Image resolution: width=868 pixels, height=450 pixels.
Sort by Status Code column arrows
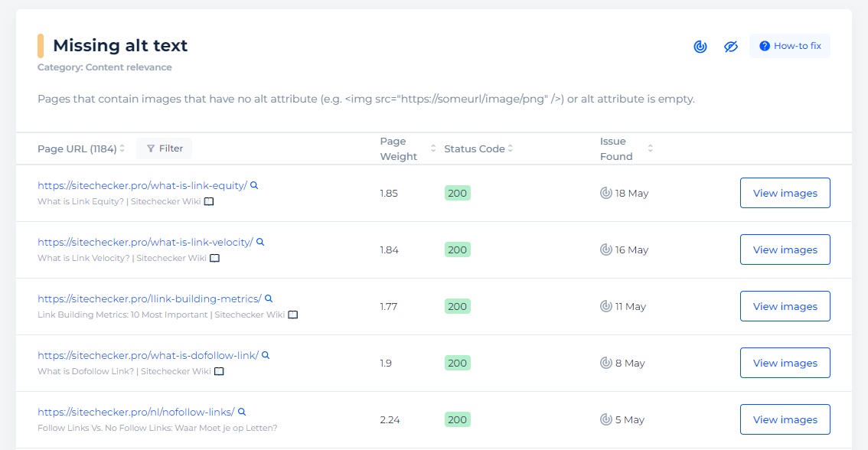tap(511, 148)
